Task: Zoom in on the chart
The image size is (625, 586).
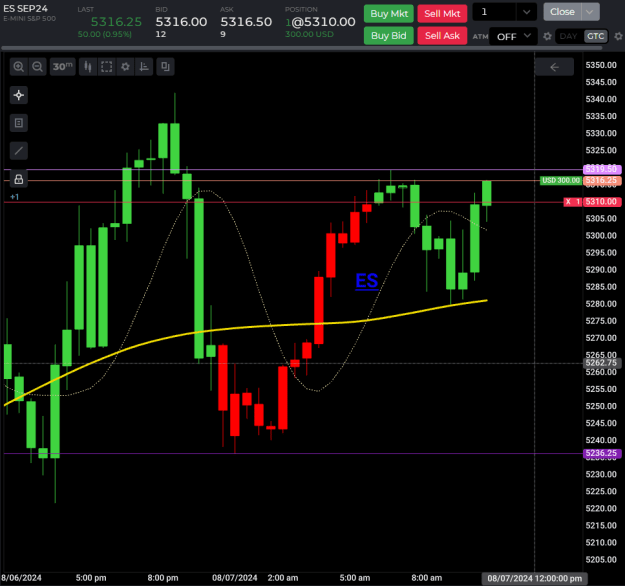Action: click(18, 67)
